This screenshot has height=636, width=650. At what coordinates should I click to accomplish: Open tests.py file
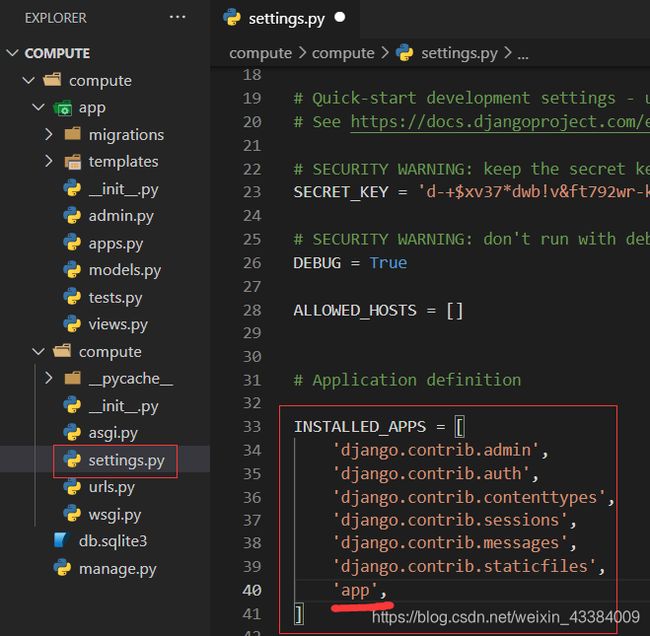point(115,298)
